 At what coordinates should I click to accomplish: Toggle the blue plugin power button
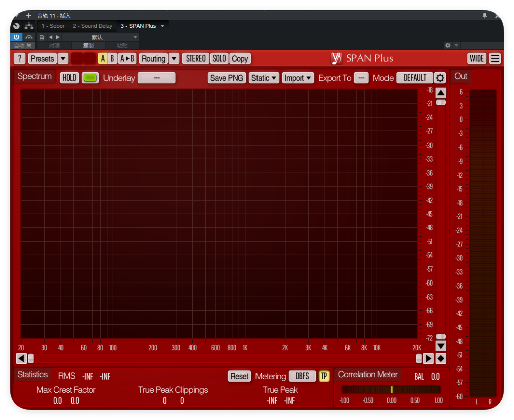point(16,37)
